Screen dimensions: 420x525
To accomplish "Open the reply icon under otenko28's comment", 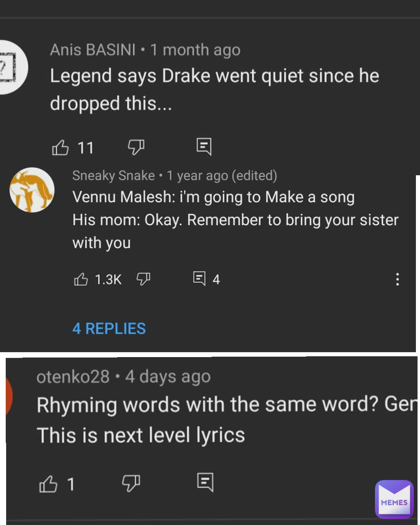I will [207, 482].
